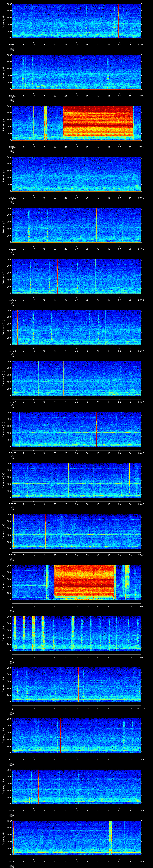Click the "16:52:00" start time label

tap(12, 351)
